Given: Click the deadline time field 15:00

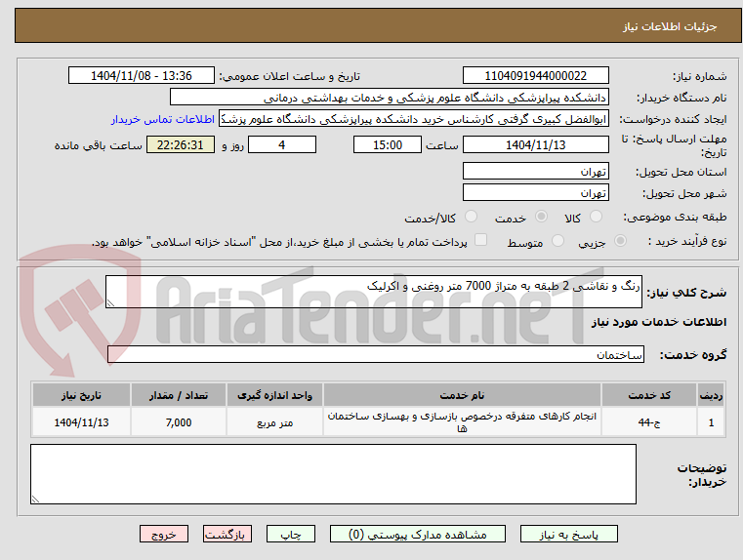Looking at the screenshot, I should 388,144.
